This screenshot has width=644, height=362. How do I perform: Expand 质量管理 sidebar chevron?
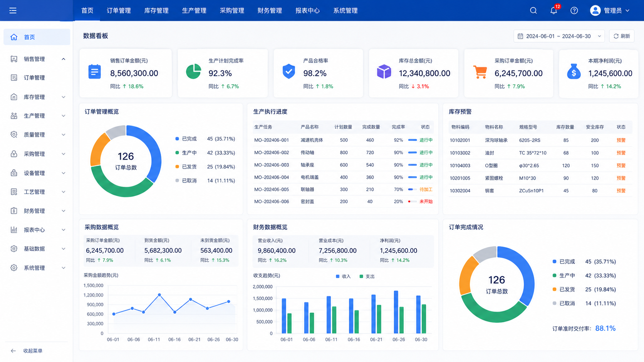tap(64, 135)
